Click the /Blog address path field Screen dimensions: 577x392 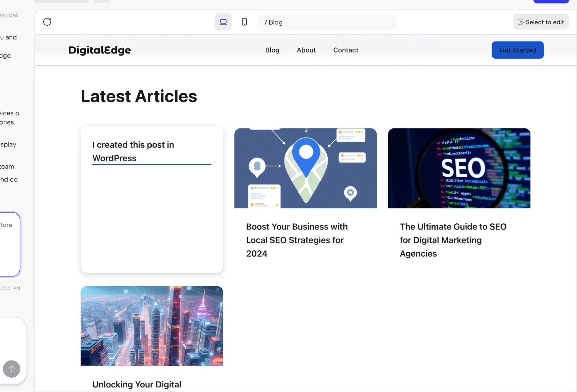tap(326, 22)
